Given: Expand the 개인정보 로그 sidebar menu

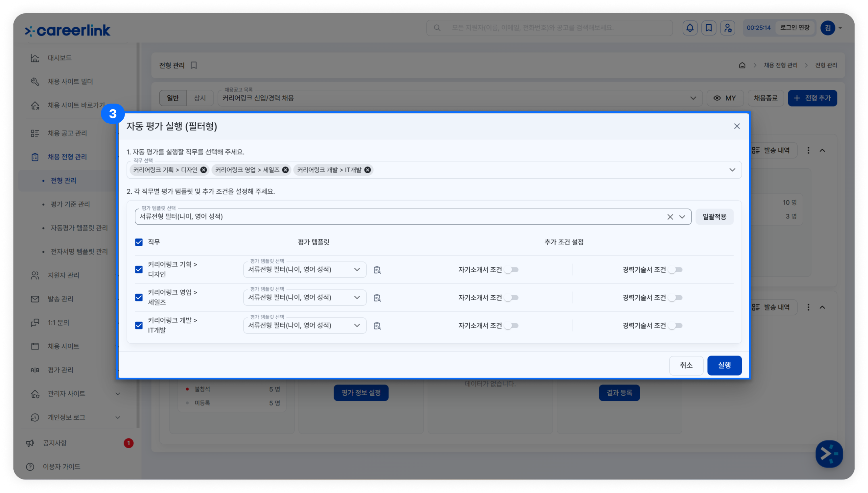Looking at the screenshot, I should pos(118,417).
